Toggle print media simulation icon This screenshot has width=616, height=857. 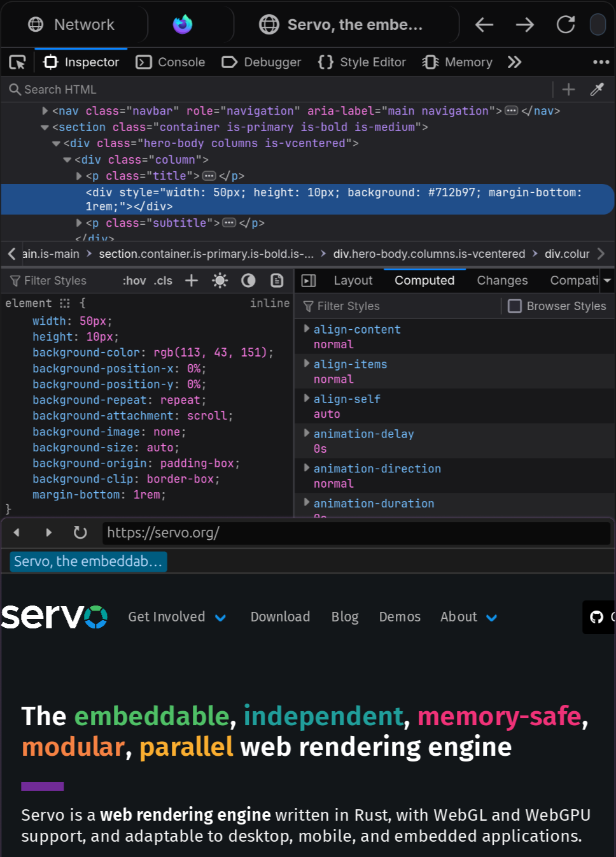pyautogui.click(x=277, y=281)
